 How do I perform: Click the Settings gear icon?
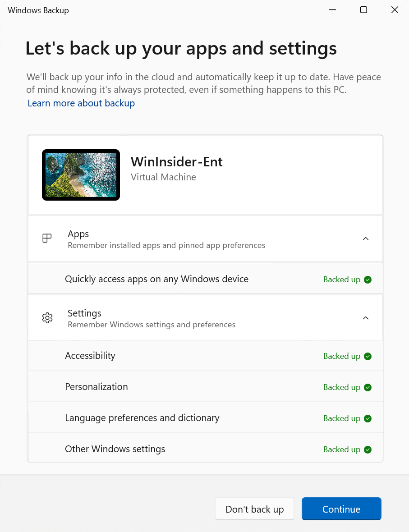47,318
